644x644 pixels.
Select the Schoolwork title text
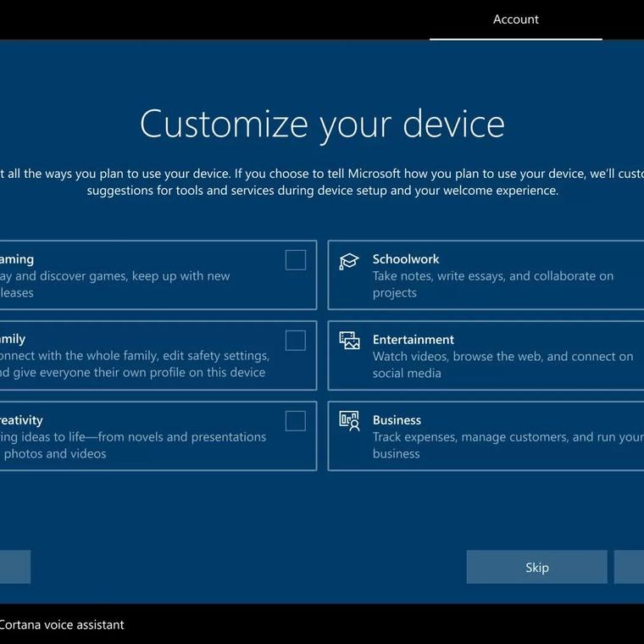coord(406,259)
